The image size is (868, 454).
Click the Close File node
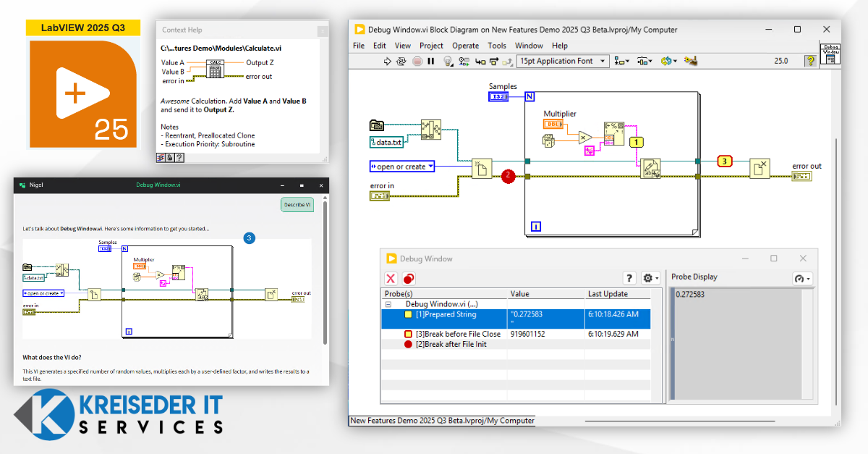point(760,169)
